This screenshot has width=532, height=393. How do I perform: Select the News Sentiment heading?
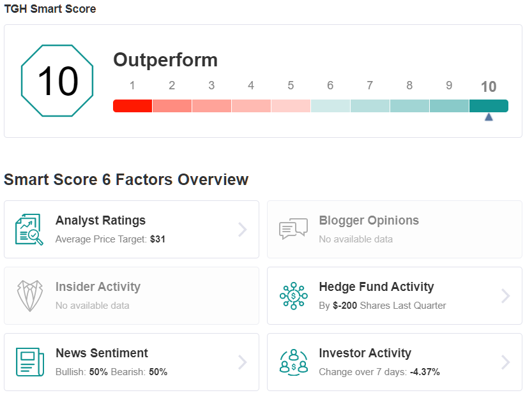point(102,353)
